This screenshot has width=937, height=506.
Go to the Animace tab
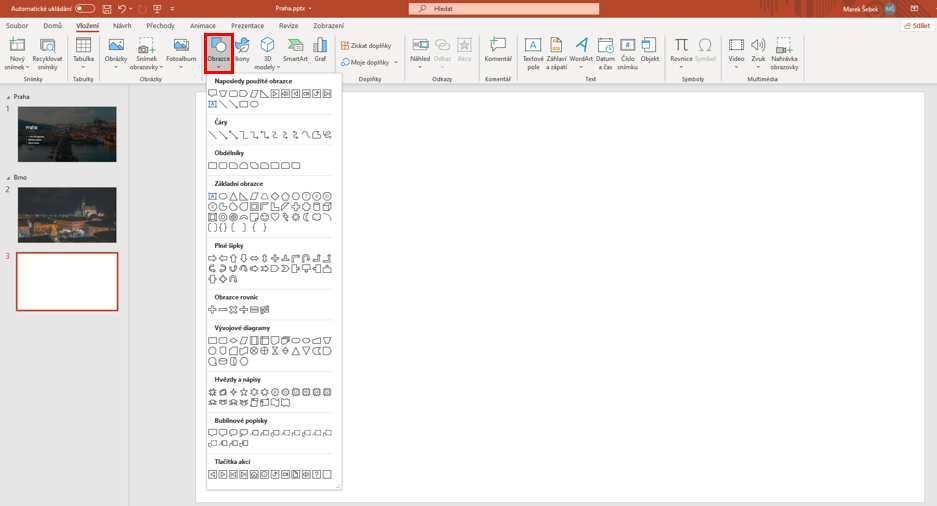click(203, 26)
